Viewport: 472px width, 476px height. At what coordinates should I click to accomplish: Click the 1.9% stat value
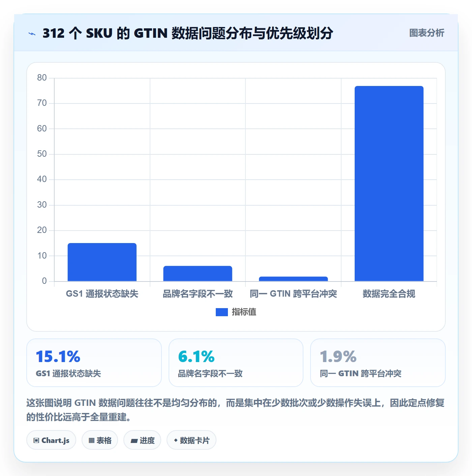coord(338,357)
